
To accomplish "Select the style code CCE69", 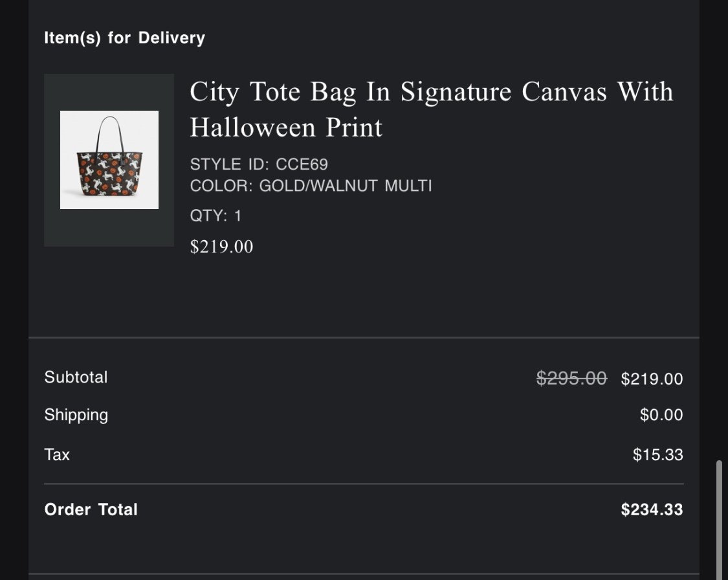I will [302, 164].
